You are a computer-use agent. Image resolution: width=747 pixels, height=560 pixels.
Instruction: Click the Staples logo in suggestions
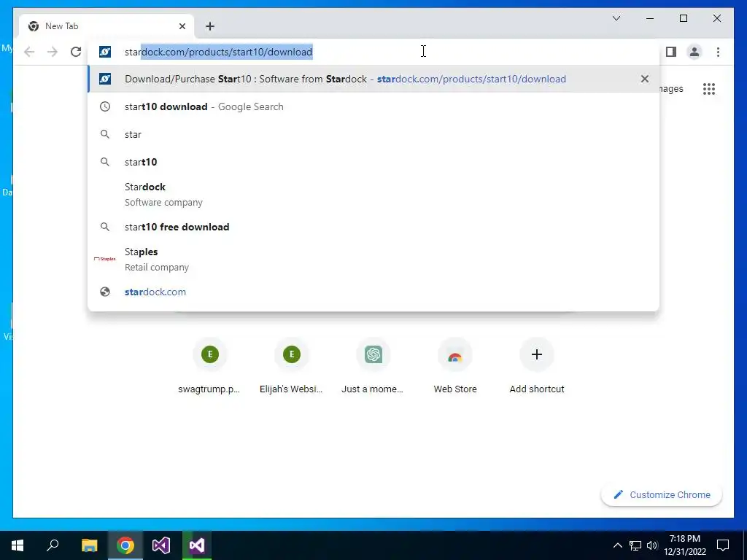tap(105, 259)
